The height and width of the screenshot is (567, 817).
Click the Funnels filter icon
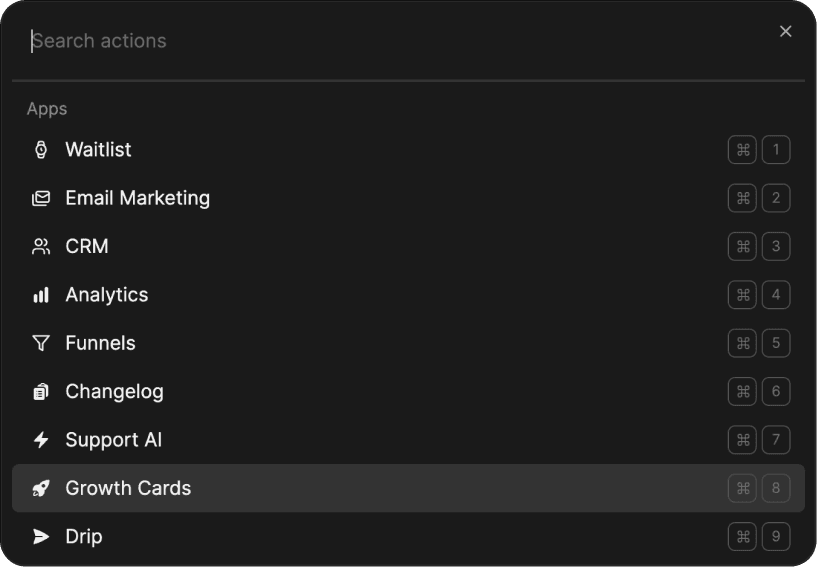coord(41,343)
